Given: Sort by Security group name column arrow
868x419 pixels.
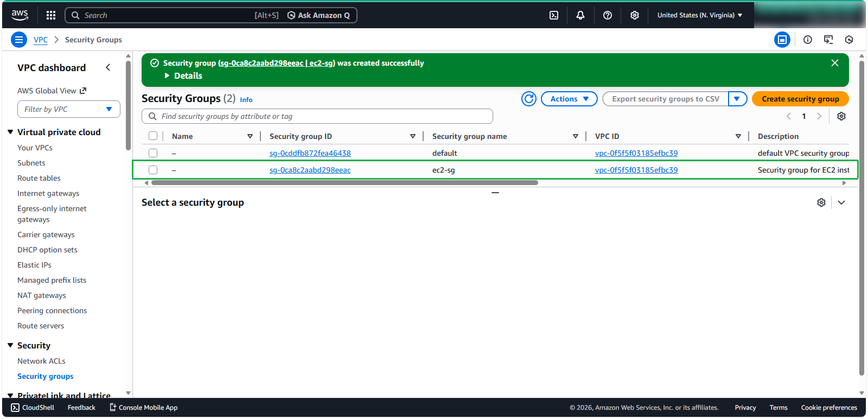Looking at the screenshot, I should 576,136.
